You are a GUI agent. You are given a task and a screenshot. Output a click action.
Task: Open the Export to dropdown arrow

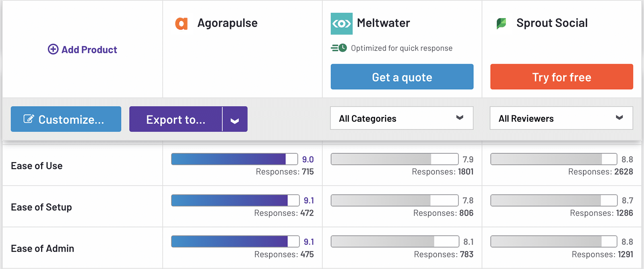point(235,119)
